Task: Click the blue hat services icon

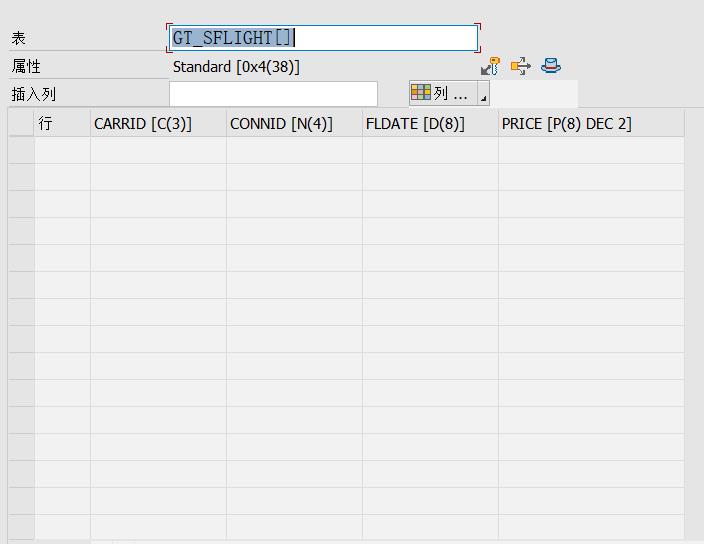Action: point(551,66)
